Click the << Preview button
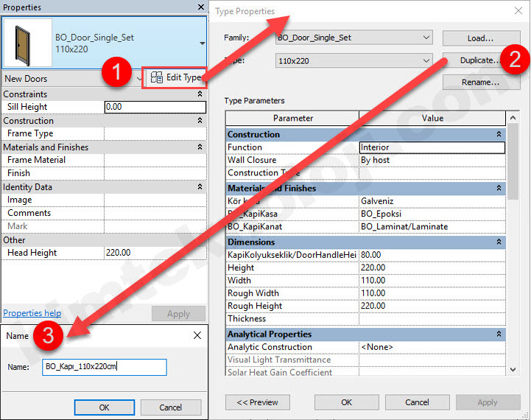Viewport: 531px width, 420px height. pyautogui.click(x=258, y=402)
